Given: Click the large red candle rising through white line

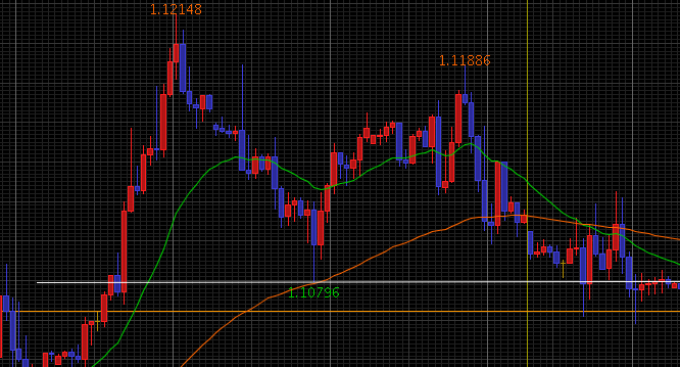Looking at the screenshot, I should (x=124, y=252).
